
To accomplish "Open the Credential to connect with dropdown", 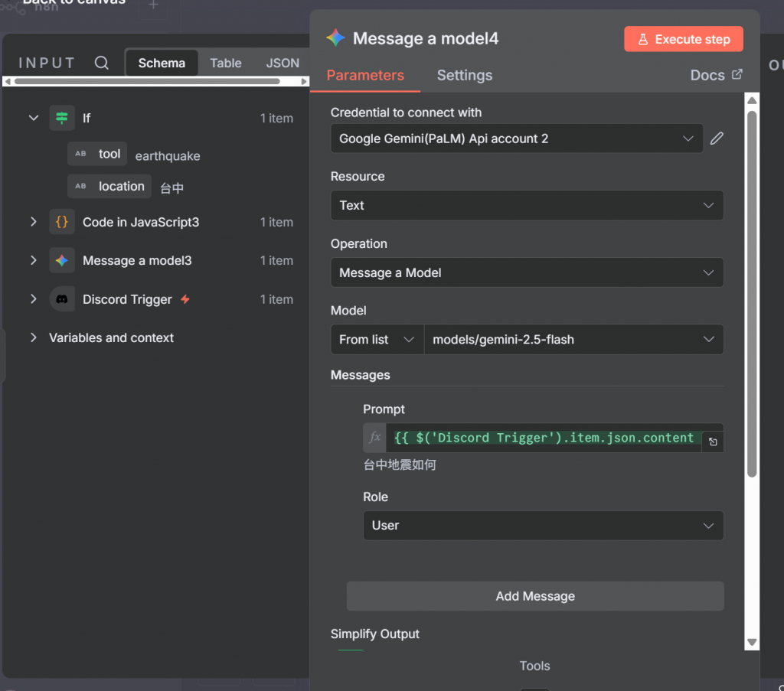I will coord(517,139).
